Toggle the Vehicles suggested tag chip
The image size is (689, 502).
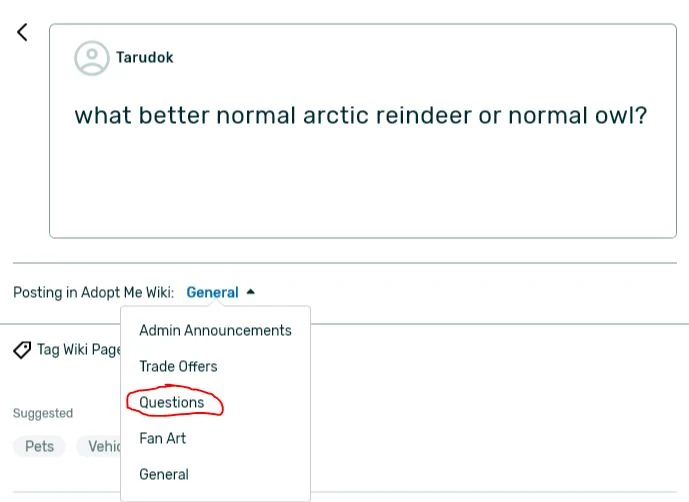[x=100, y=446]
